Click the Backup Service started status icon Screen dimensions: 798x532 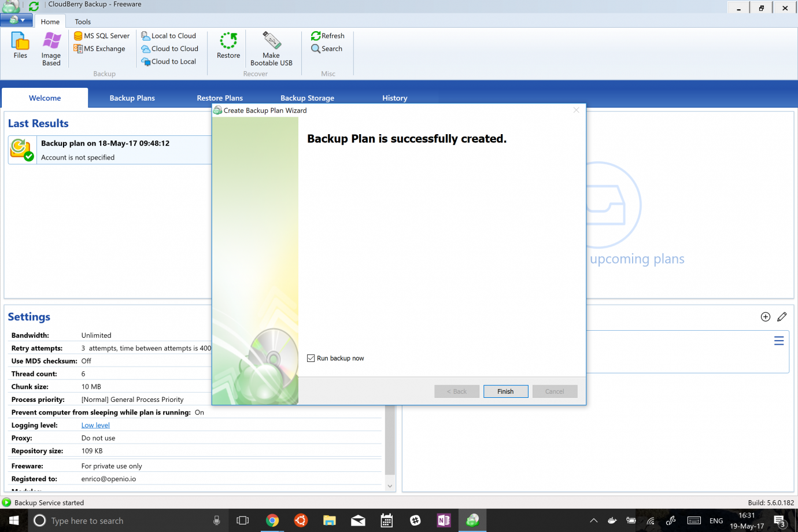point(7,503)
